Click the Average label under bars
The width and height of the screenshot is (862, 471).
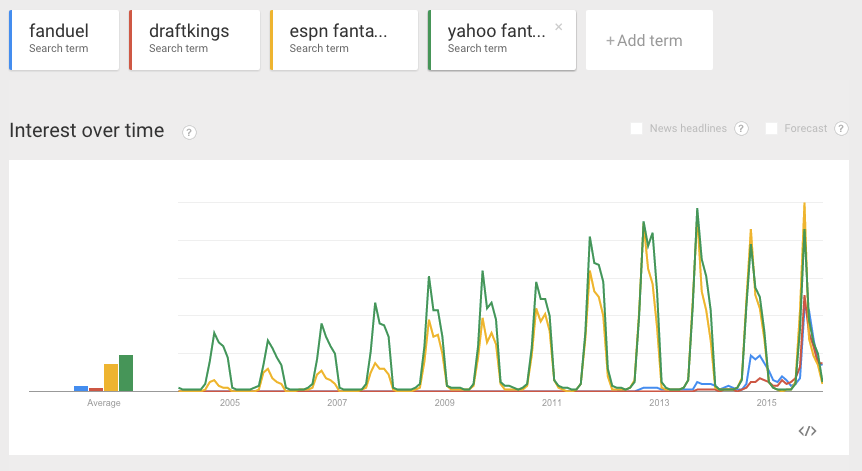(103, 403)
